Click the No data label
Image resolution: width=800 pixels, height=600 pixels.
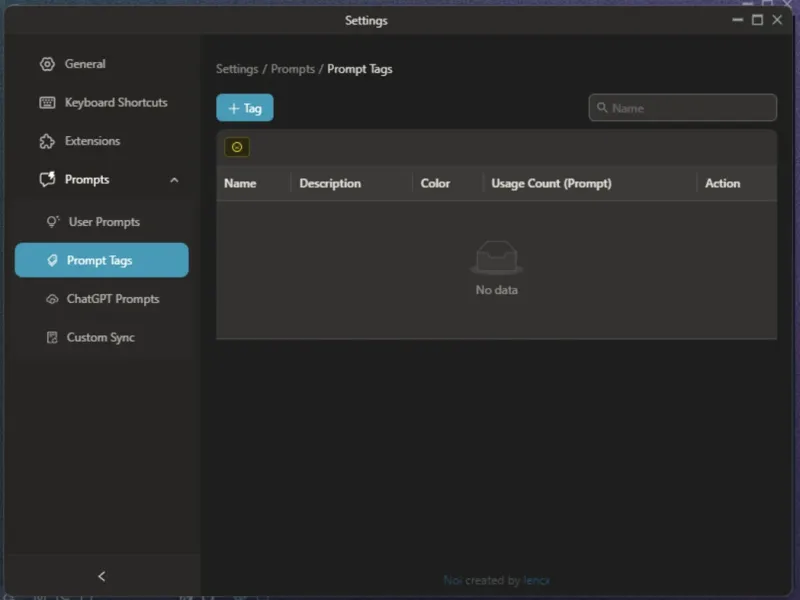pyautogui.click(x=496, y=290)
